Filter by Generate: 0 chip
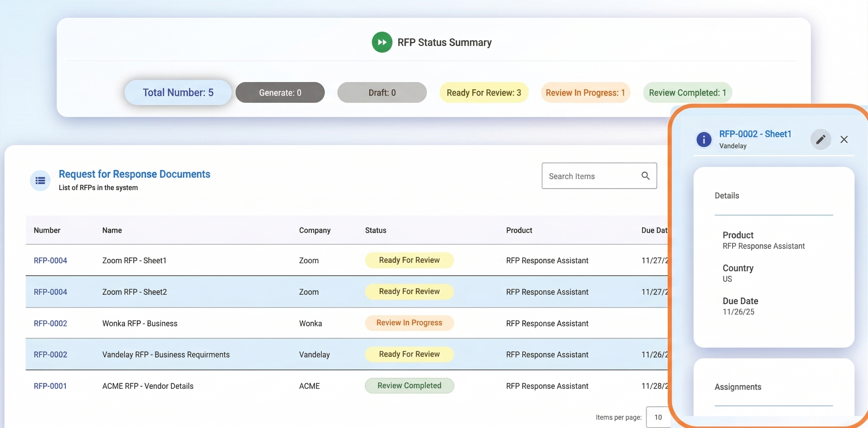Image resolution: width=868 pixels, height=428 pixels. (x=280, y=92)
